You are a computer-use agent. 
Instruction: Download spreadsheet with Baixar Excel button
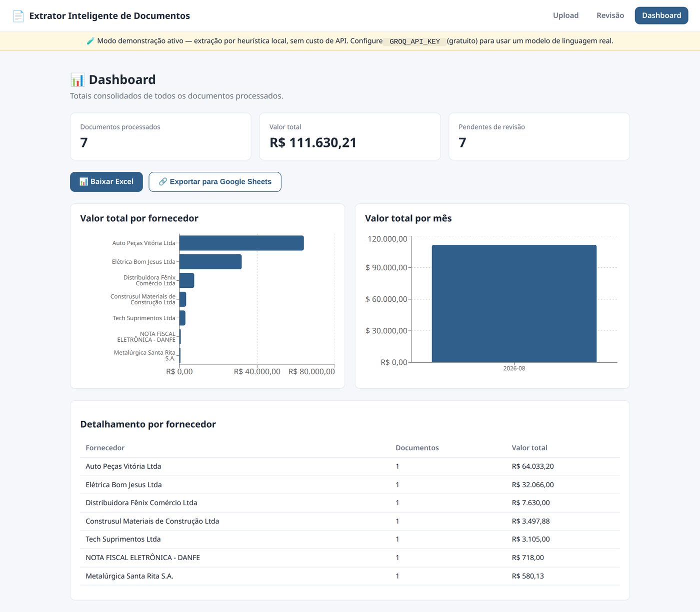106,182
